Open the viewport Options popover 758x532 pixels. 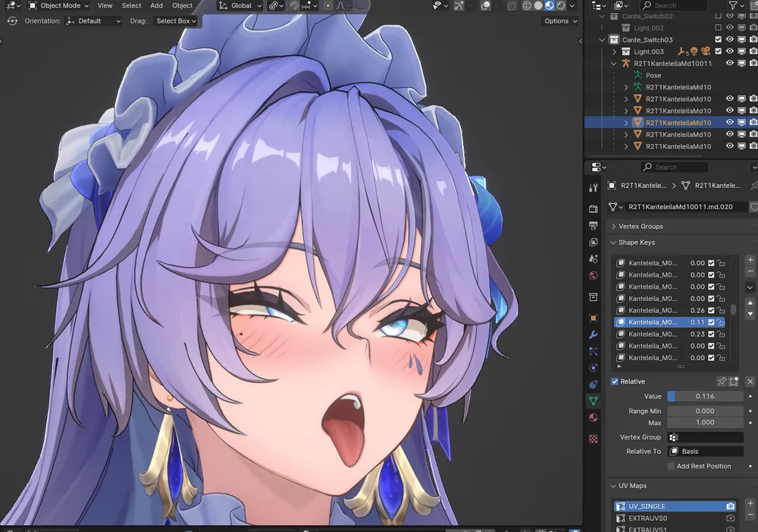click(560, 20)
